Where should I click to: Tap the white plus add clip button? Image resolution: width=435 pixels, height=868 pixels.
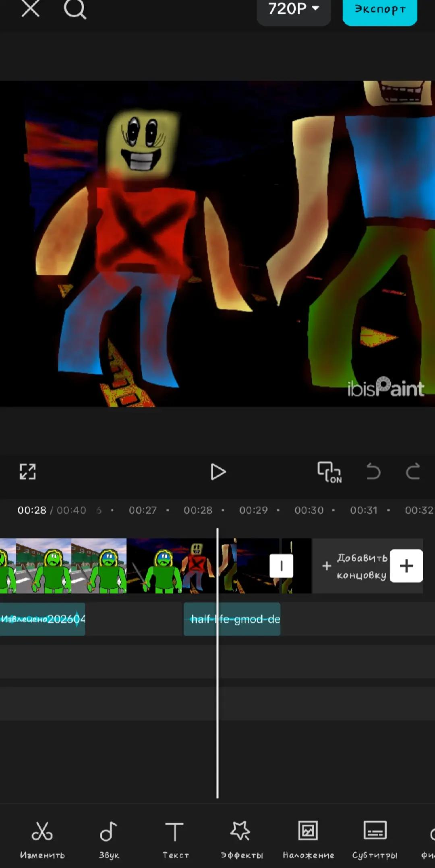pos(406,566)
